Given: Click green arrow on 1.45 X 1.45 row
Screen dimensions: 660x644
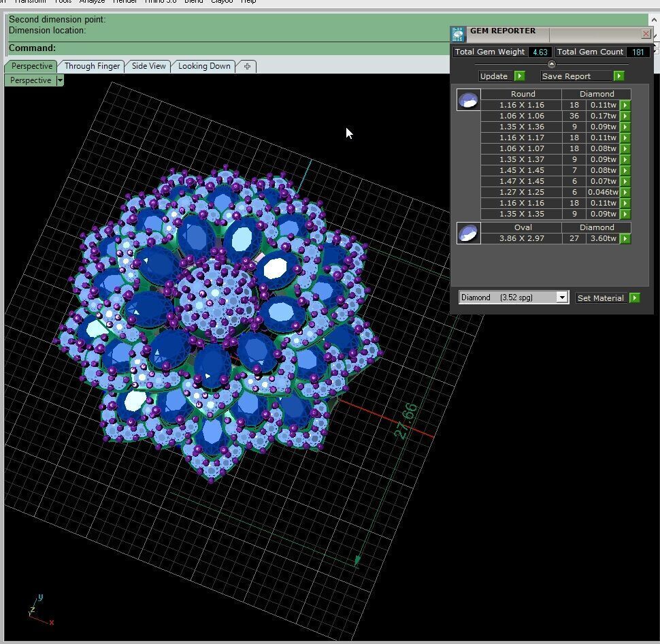Looking at the screenshot, I should point(625,171).
